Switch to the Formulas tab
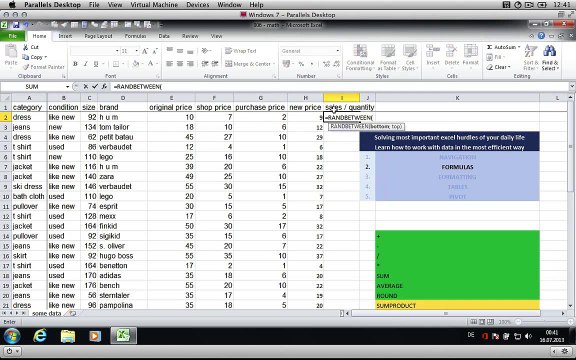 [x=135, y=36]
